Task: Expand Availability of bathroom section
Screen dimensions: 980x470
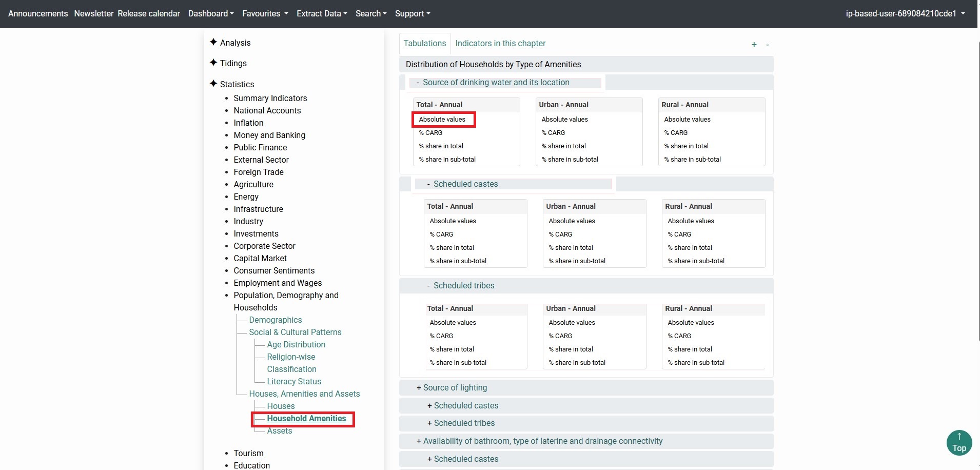Action: (539, 441)
